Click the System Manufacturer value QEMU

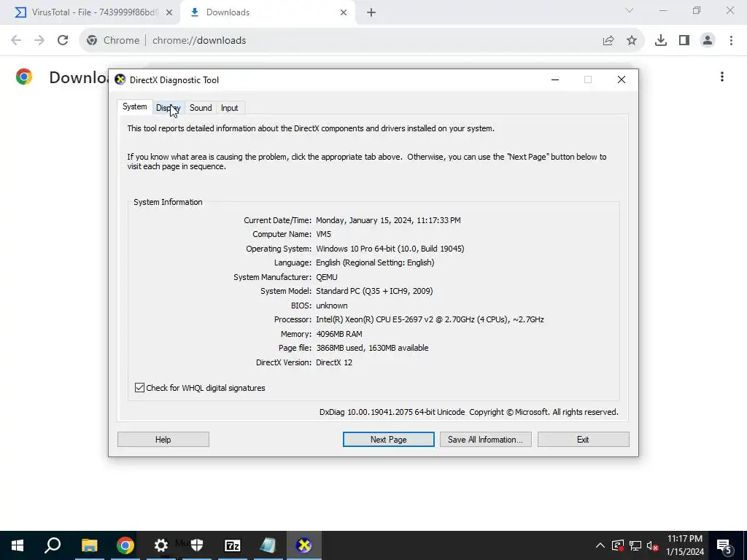click(x=326, y=277)
